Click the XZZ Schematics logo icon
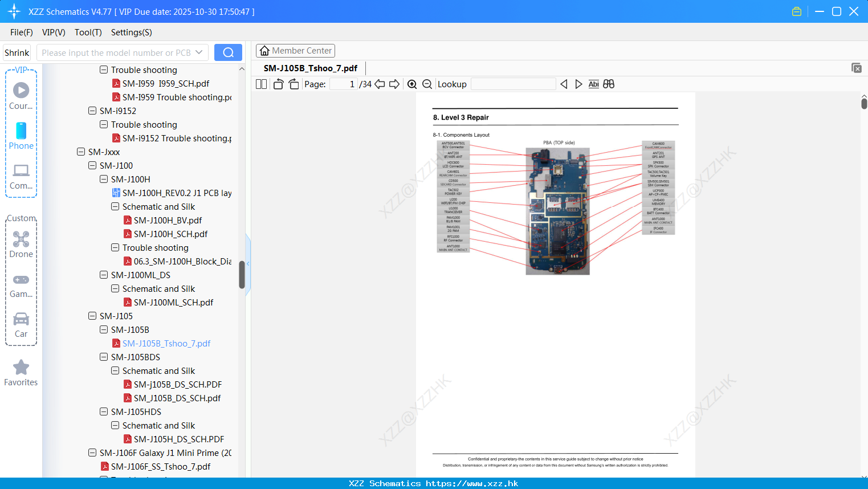The width and height of the screenshot is (868, 489). tap(14, 11)
